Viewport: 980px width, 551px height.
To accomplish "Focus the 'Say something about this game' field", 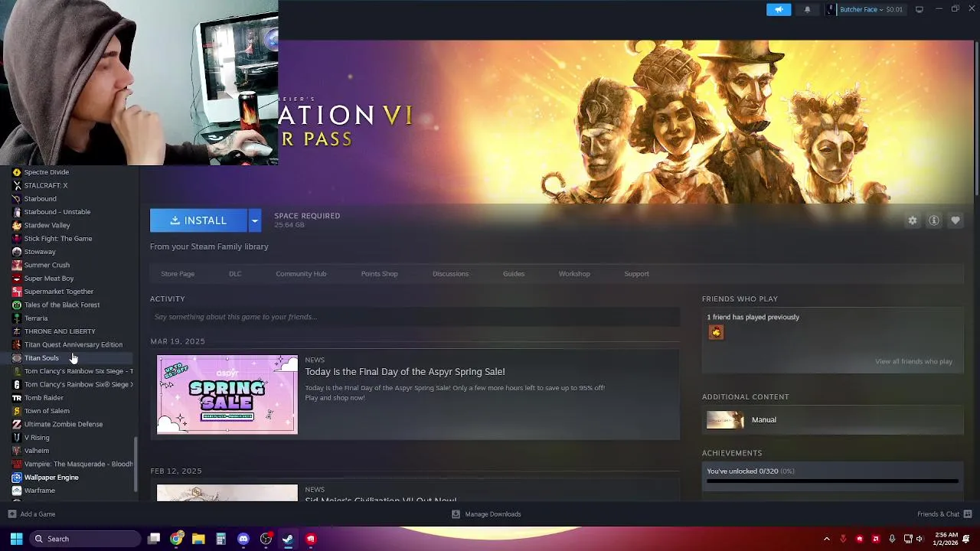I will click(x=415, y=317).
